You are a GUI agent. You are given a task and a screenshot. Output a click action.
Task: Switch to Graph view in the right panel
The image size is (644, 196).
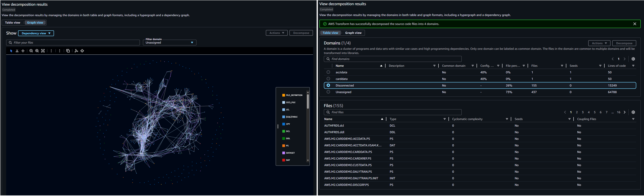[x=353, y=33]
